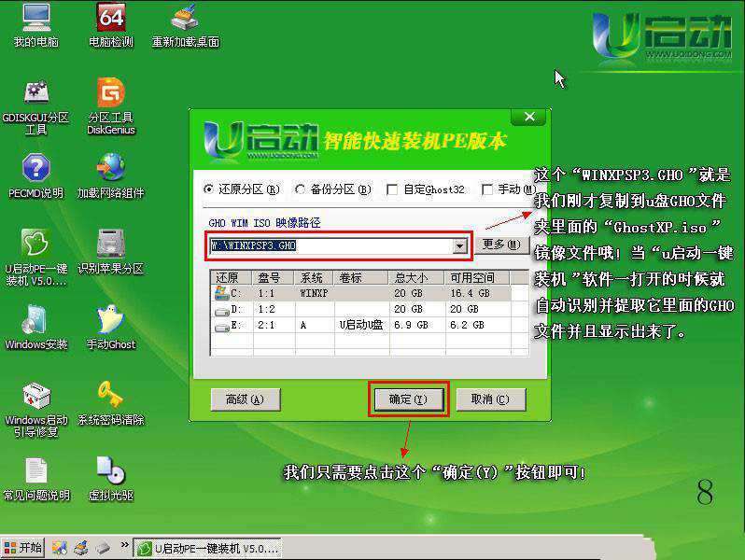Open the Windows启动引导修复 icon
Viewport: 745px width, 560px height.
click(x=36, y=396)
